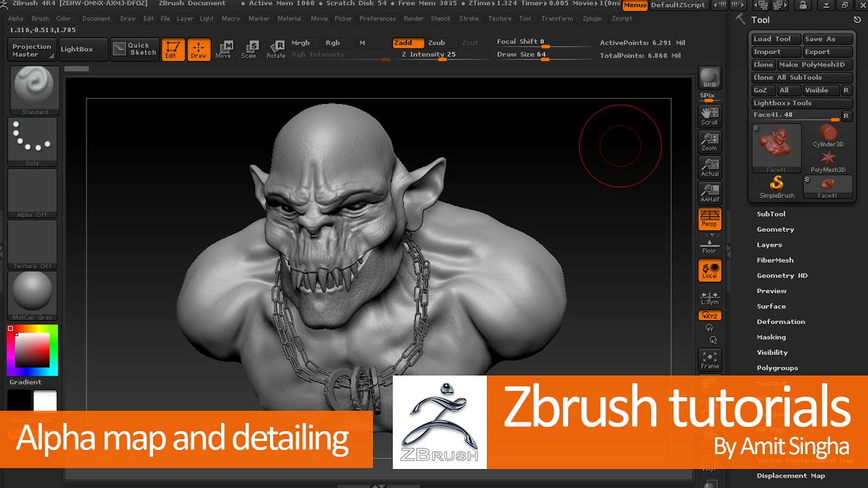
Task: Click Make PolyMesh3D button
Action: pos(814,64)
